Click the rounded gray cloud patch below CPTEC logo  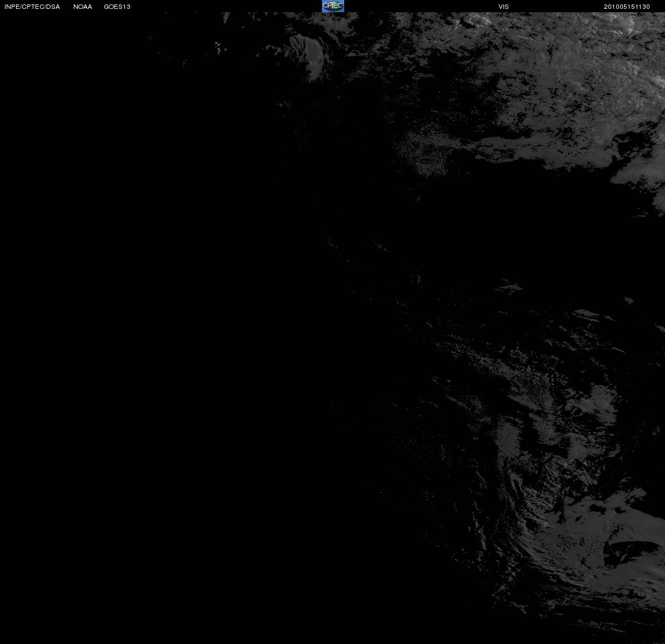click(309, 57)
